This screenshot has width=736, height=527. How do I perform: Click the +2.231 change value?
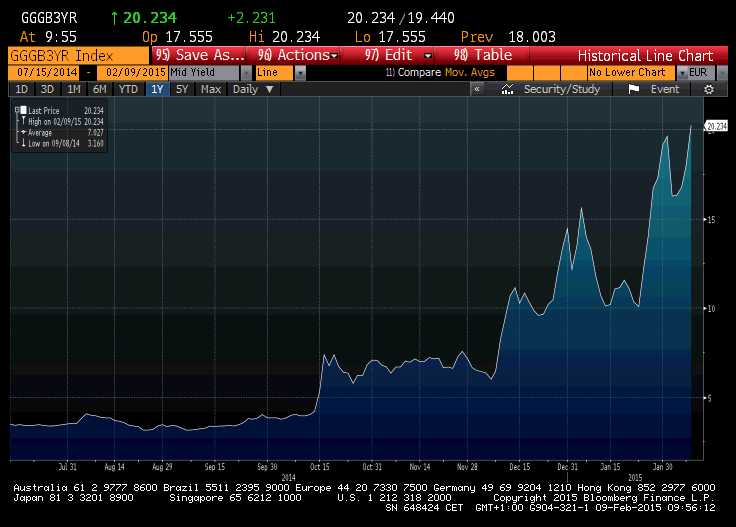pyautogui.click(x=251, y=18)
